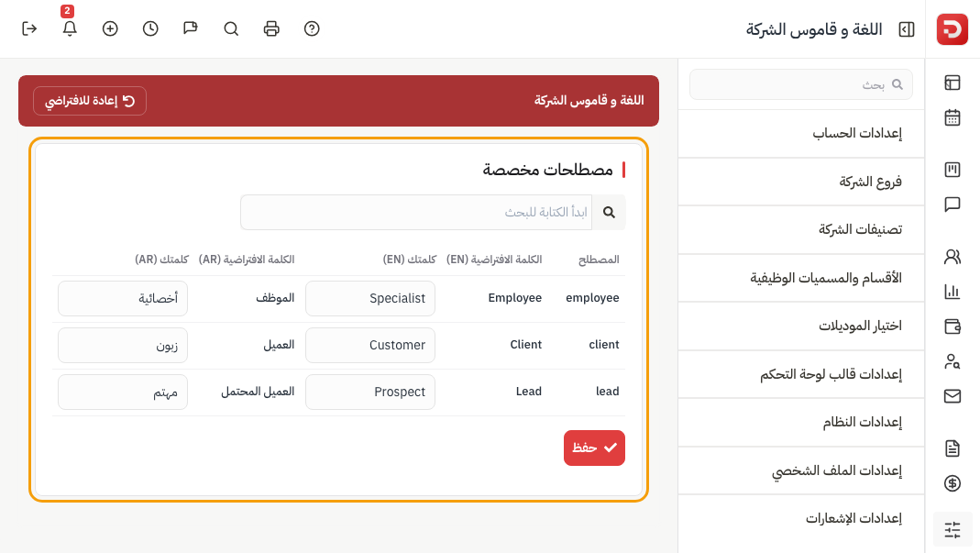Open الأقسام والمسميات الوظيفية menu item
The width and height of the screenshot is (980, 553).
pos(800,278)
